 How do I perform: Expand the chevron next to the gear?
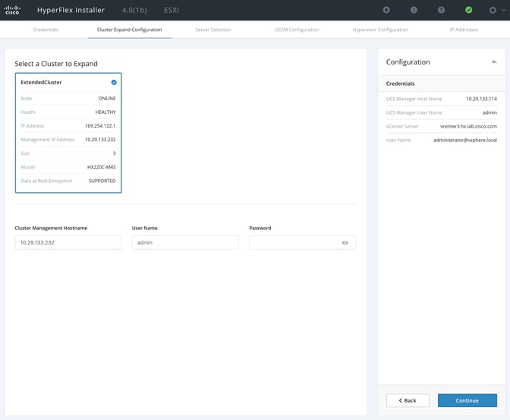pyautogui.click(x=503, y=10)
